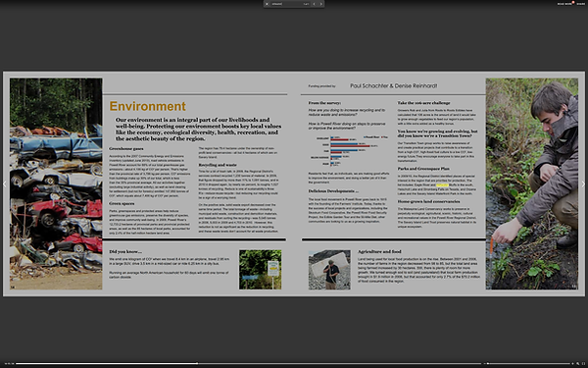
Task: Click 'Paul Schachter & Denise Reinhardt' text
Action: [x=393, y=85]
